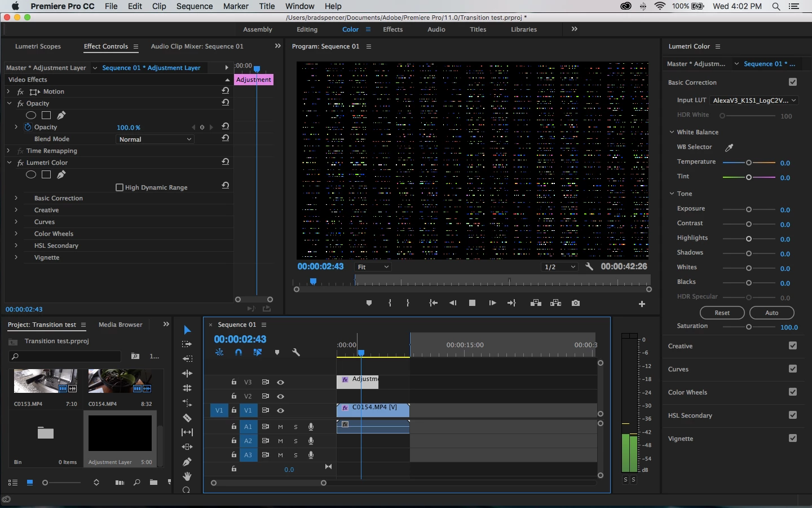The image size is (812, 508).
Task: Open the Sequence menu
Action: pyautogui.click(x=195, y=6)
